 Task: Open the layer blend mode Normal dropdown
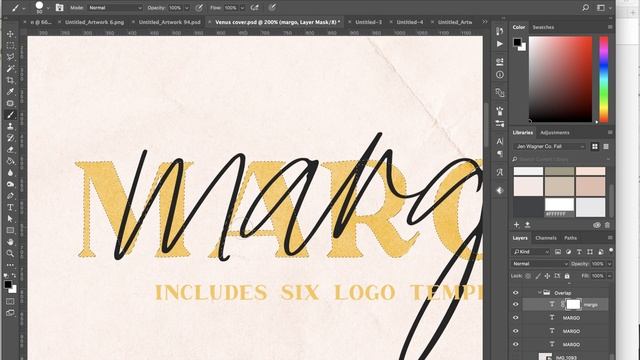[x=540, y=264]
